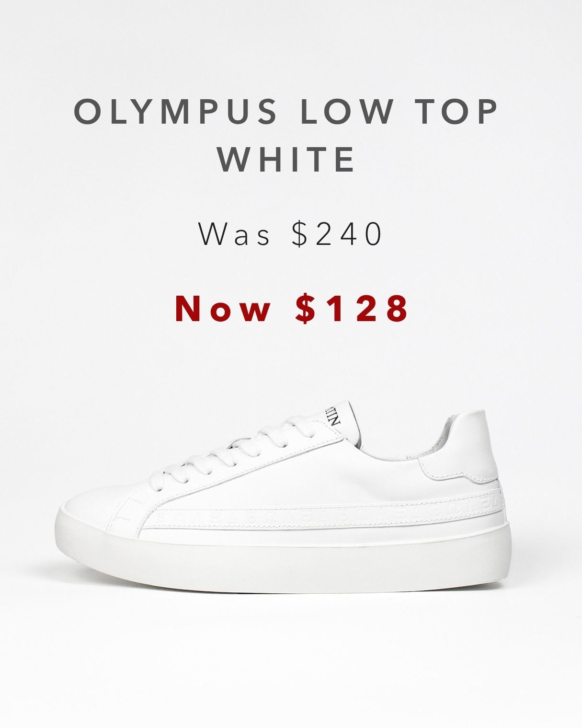
Task: Click the red word Now
Action: pos(223,308)
